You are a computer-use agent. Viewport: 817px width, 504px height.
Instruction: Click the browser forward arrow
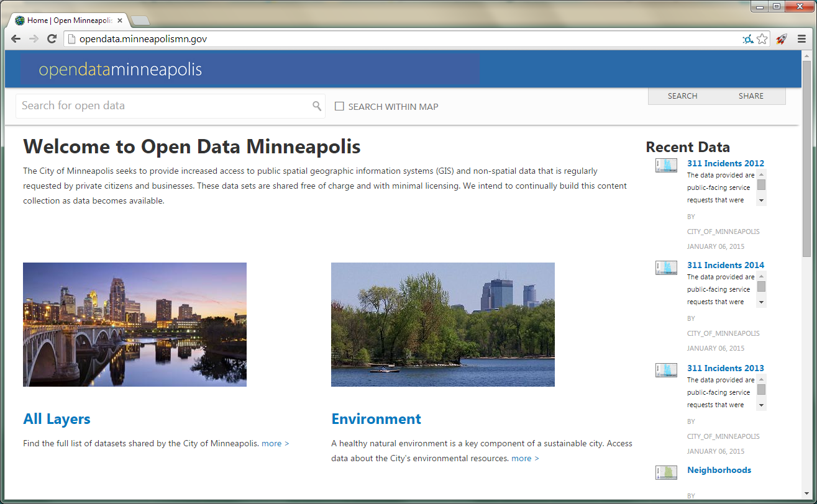pos(34,38)
